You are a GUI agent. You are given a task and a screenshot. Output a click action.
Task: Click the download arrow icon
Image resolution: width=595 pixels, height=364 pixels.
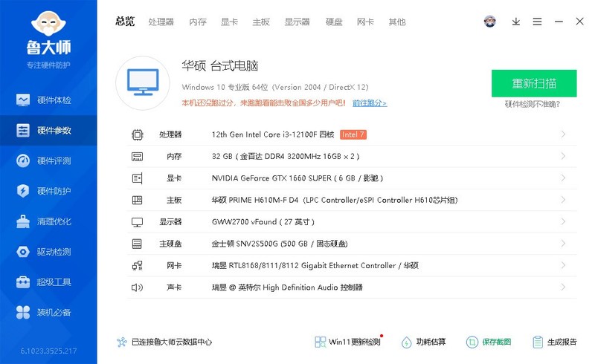515,22
